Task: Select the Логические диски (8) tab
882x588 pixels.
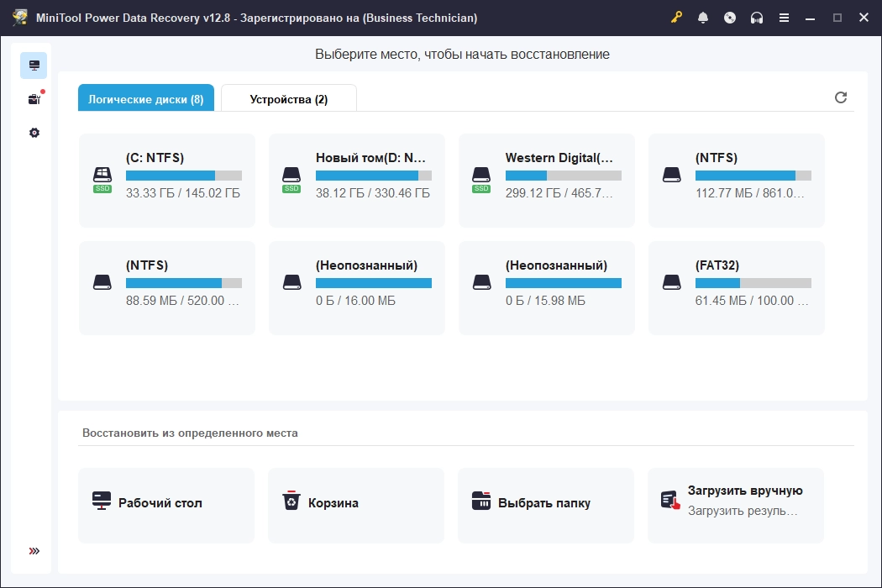Action: point(146,98)
